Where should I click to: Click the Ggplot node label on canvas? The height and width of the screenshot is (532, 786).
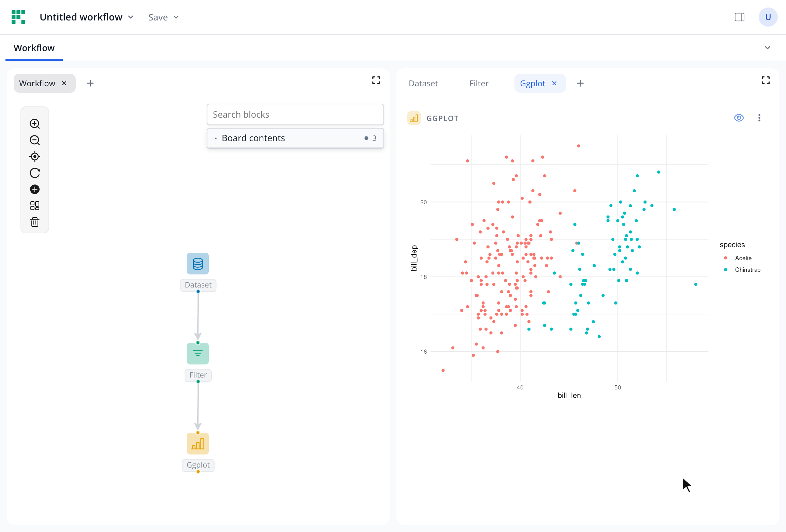pos(198,465)
